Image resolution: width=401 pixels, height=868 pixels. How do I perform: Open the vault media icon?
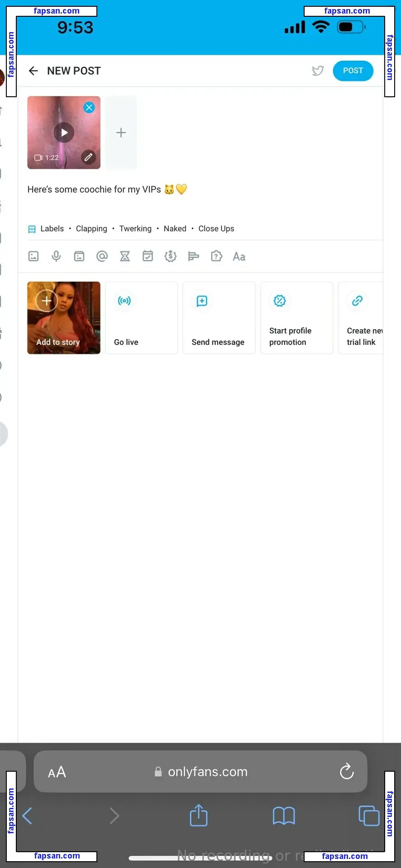tap(79, 256)
